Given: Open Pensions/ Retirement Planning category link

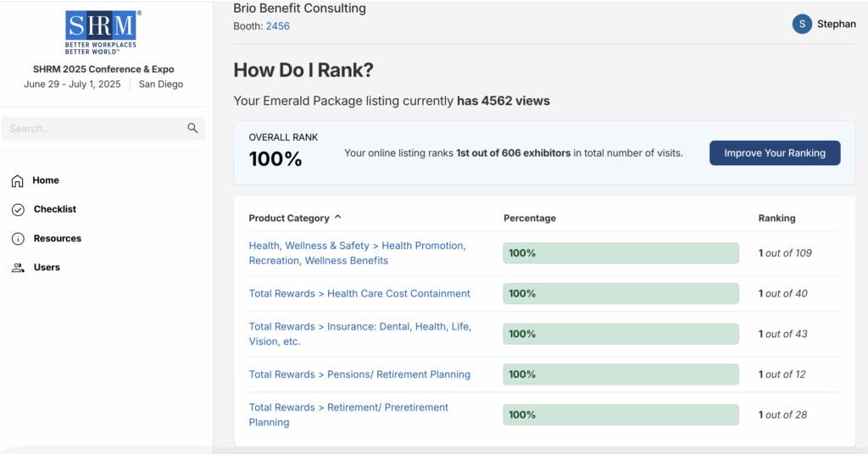Looking at the screenshot, I should [x=359, y=374].
